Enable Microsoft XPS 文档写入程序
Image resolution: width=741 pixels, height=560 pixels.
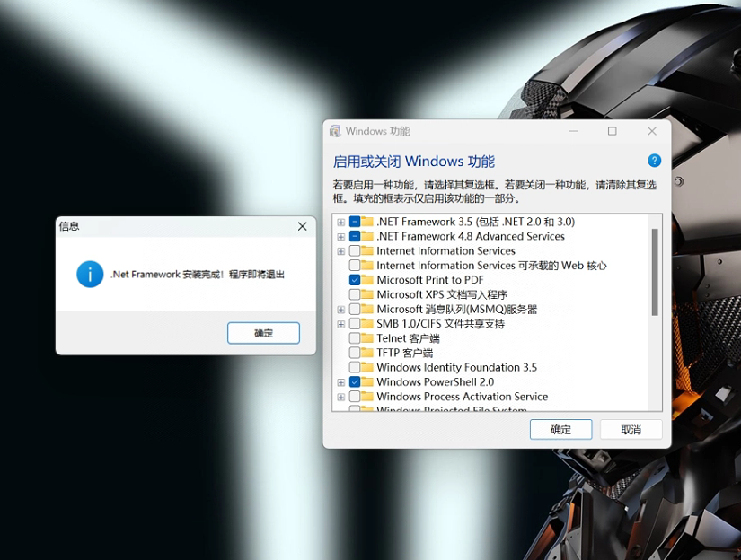pyautogui.click(x=355, y=294)
